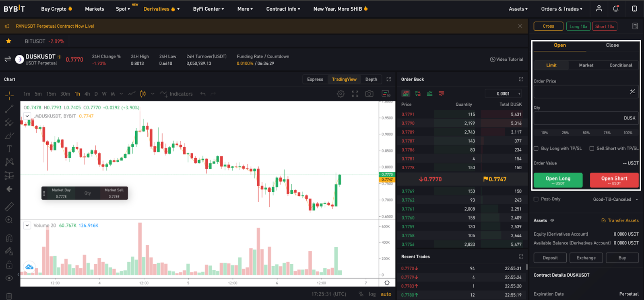Click the favorite star icon
The width and height of the screenshot is (644, 300).
tap(8, 41)
